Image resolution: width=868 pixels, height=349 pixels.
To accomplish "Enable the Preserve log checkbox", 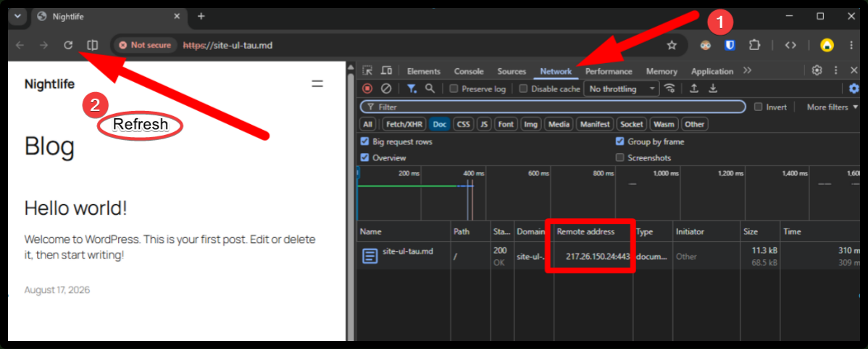I will (454, 89).
